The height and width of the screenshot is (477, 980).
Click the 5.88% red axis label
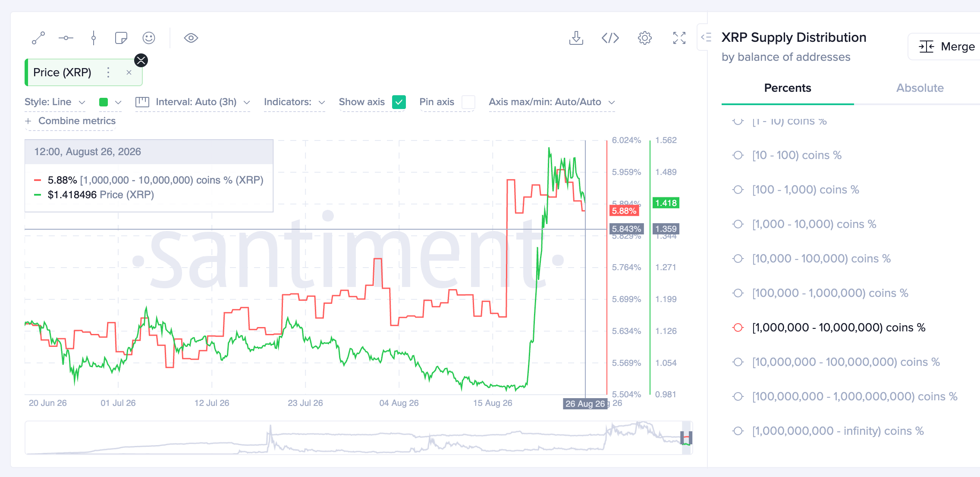coord(624,211)
